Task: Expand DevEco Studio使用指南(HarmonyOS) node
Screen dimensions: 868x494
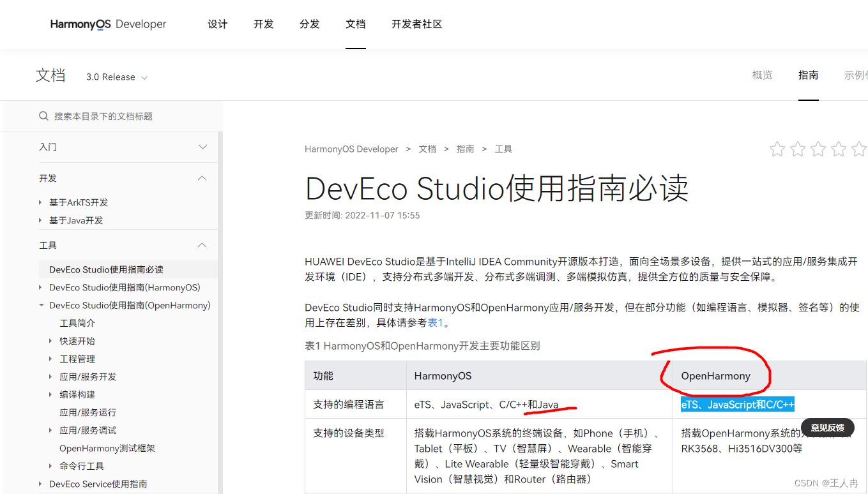Action: pos(42,287)
